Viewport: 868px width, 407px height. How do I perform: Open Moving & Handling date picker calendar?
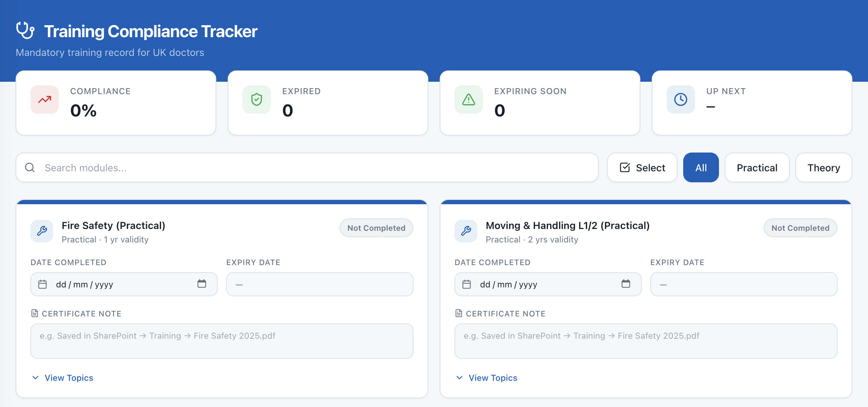[626, 284]
